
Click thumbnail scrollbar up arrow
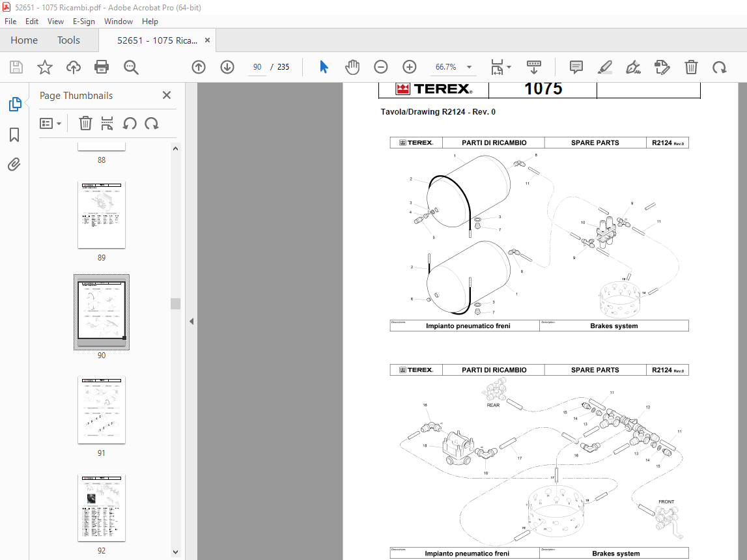(x=175, y=148)
